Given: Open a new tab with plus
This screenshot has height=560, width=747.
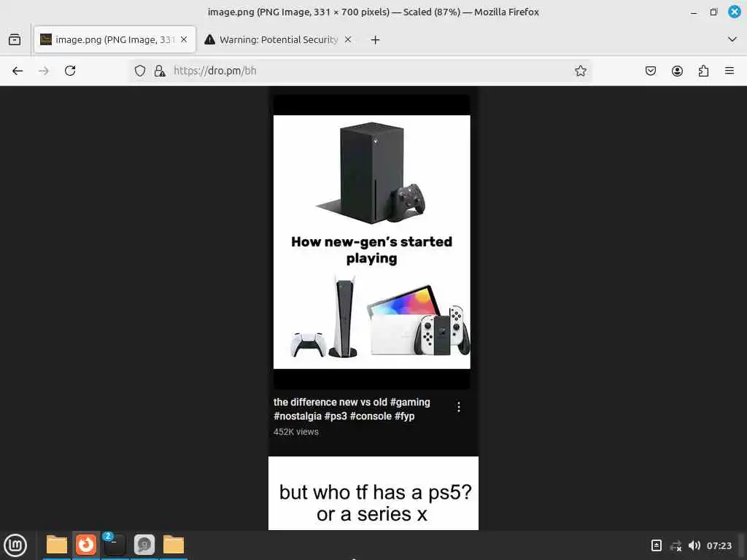Looking at the screenshot, I should 376,40.
